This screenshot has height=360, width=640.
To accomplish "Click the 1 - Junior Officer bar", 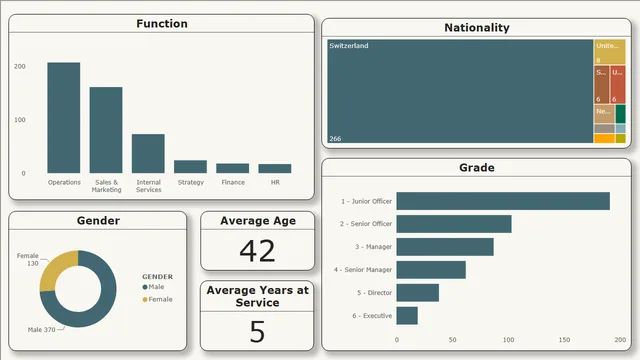I will click(503, 201).
